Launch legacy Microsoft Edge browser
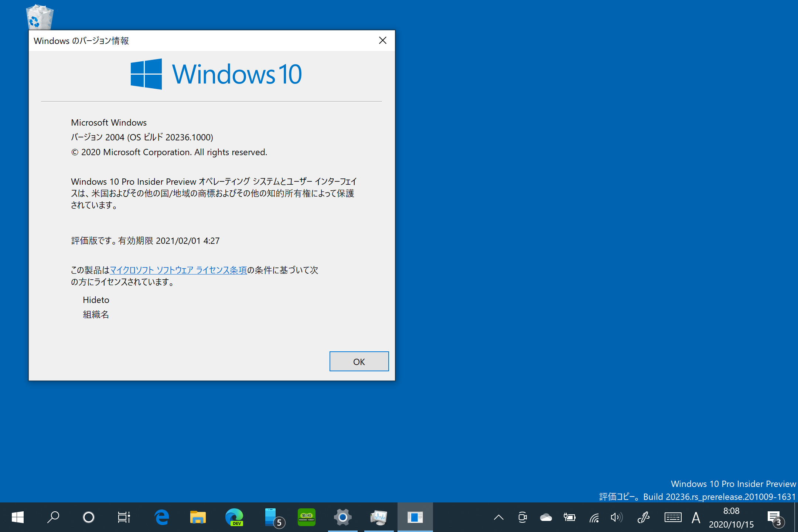 pos(161,517)
